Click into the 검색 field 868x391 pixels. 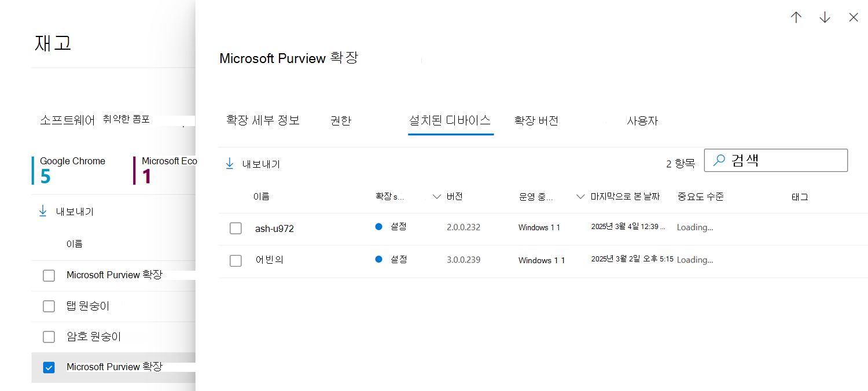775,160
